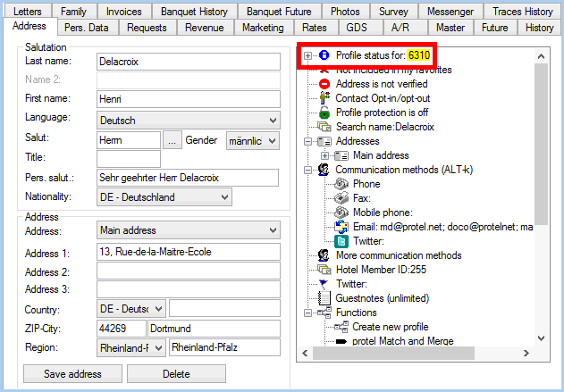Open the Language dropdown showing Deutsch
The height and width of the screenshot is (392, 564).
[272, 120]
